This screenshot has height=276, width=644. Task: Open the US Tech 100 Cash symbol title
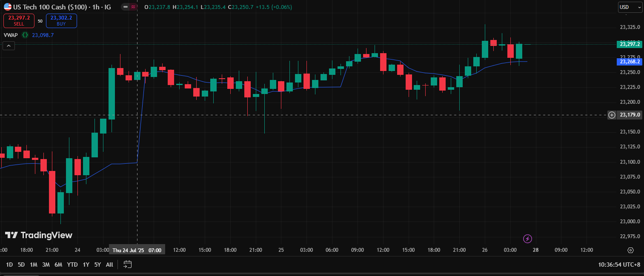(x=62, y=7)
